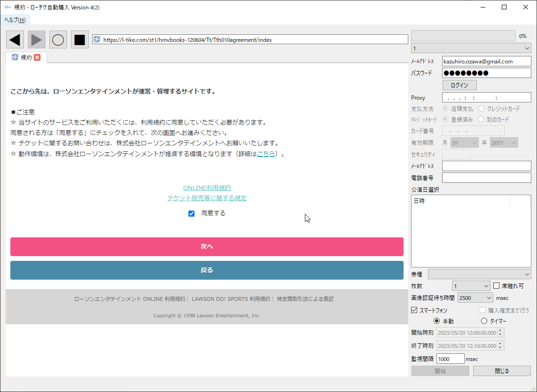This screenshot has height=392, width=537.
Task: Open 特定商取引法による表記 footer link
Action: (305, 299)
